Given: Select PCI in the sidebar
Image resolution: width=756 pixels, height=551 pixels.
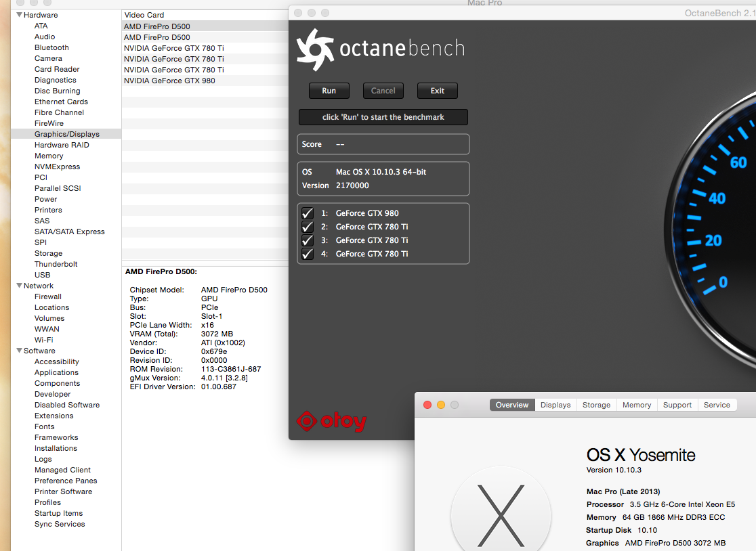Looking at the screenshot, I should [41, 178].
